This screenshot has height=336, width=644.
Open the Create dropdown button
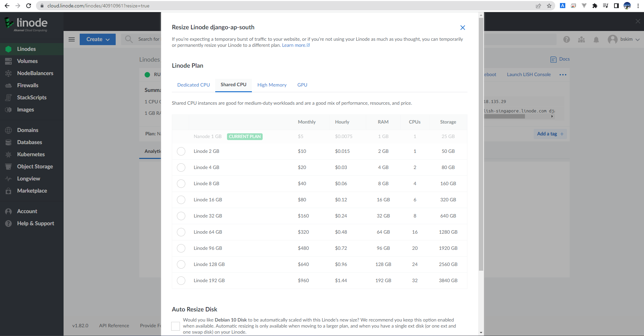pos(98,39)
